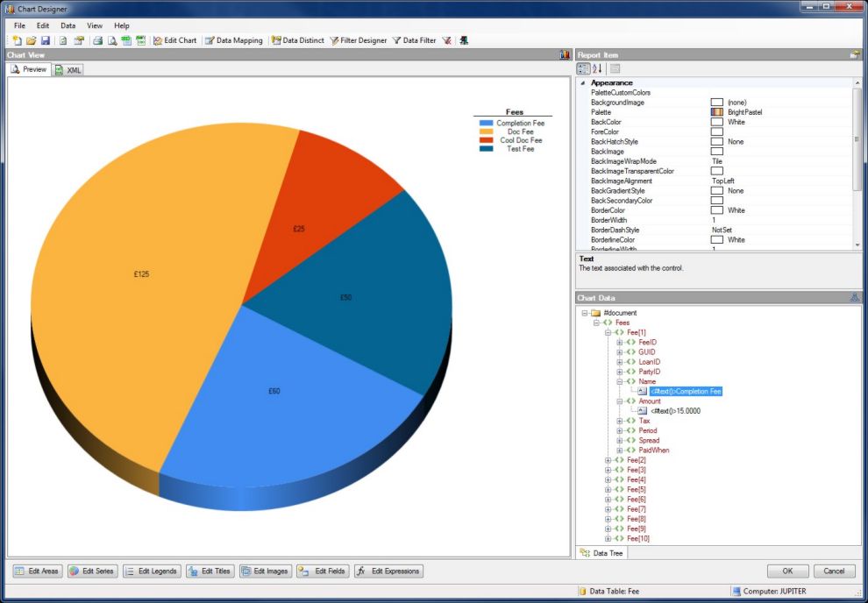Click the Alphabetical sort icon in Report Item
Viewport: 868px width, 603px height.
pos(597,68)
